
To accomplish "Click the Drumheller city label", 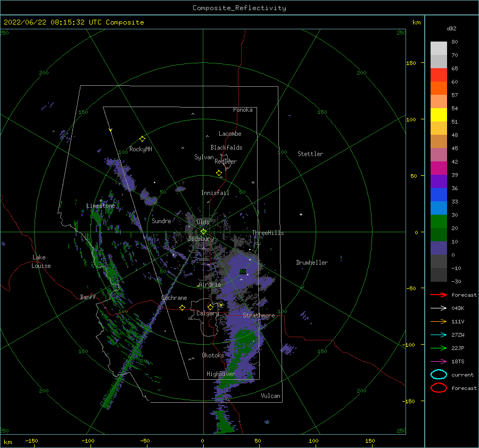I will click(312, 263).
